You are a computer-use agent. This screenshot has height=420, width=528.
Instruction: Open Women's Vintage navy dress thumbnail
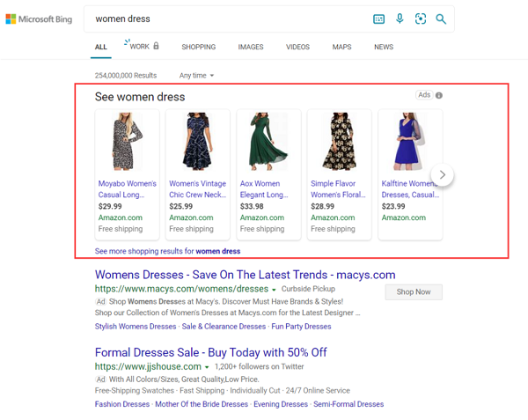(198, 142)
